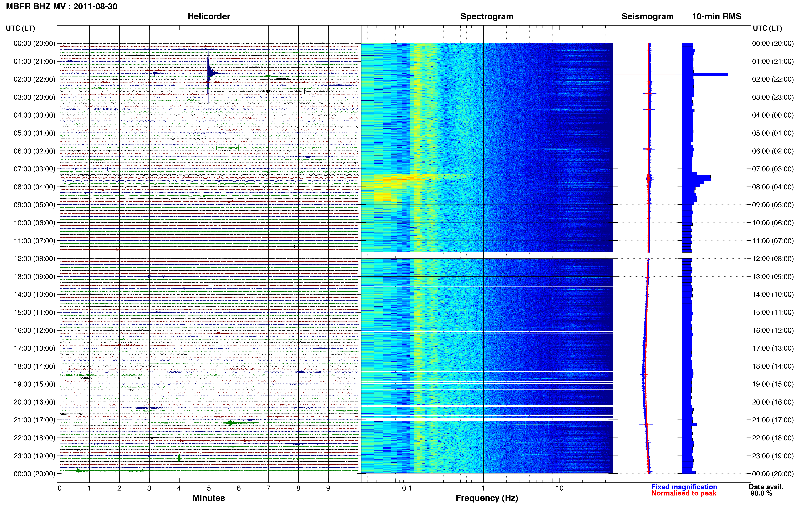Screen dimensions: 812x508
Task: Click the left "15:00 (11:00)" time label
Action: (34, 312)
